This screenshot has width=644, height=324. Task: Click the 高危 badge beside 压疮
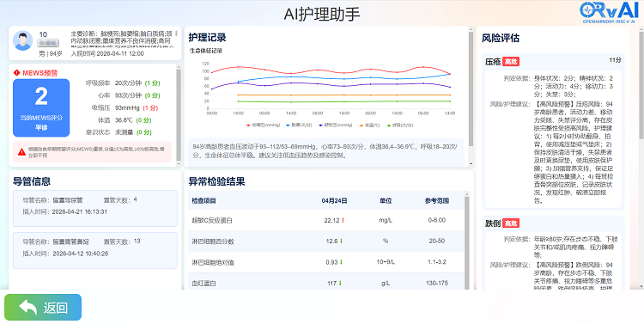[x=511, y=62]
